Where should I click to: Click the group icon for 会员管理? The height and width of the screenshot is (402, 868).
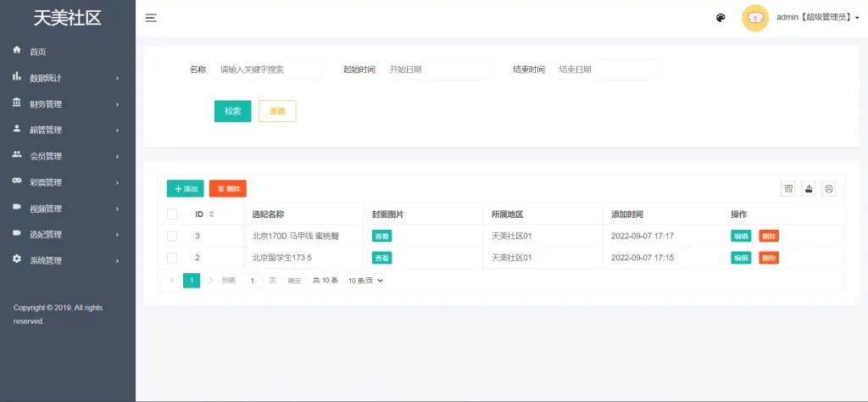[17, 154]
